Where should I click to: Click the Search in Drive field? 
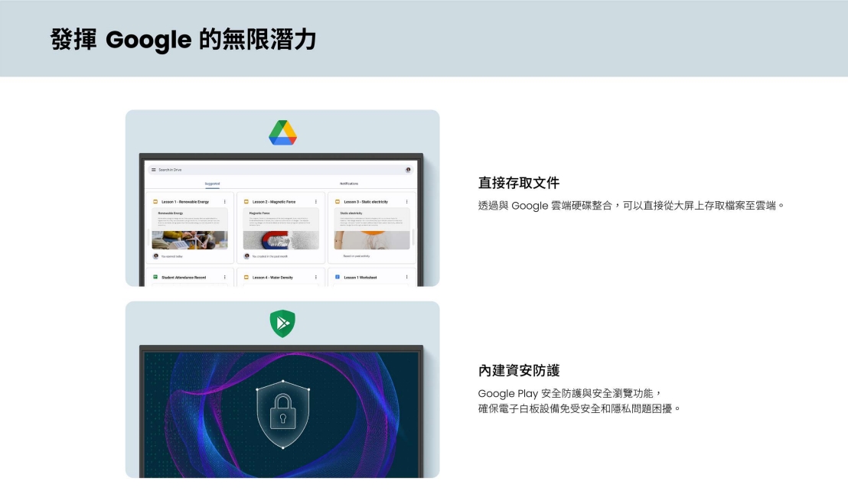[x=280, y=170]
